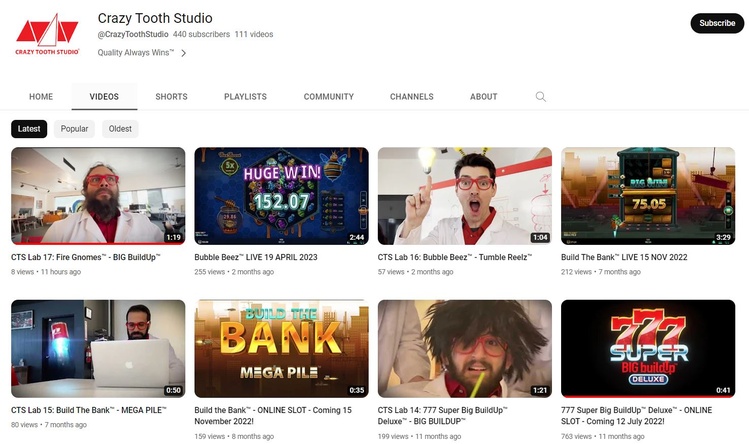The height and width of the screenshot is (444, 749).
Task: Go to the Playlists tab
Action: click(246, 97)
